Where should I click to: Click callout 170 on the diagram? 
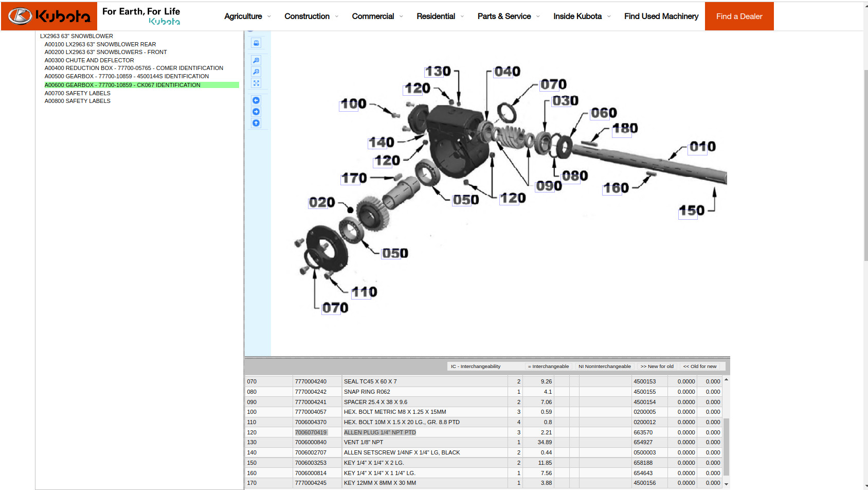tap(354, 179)
